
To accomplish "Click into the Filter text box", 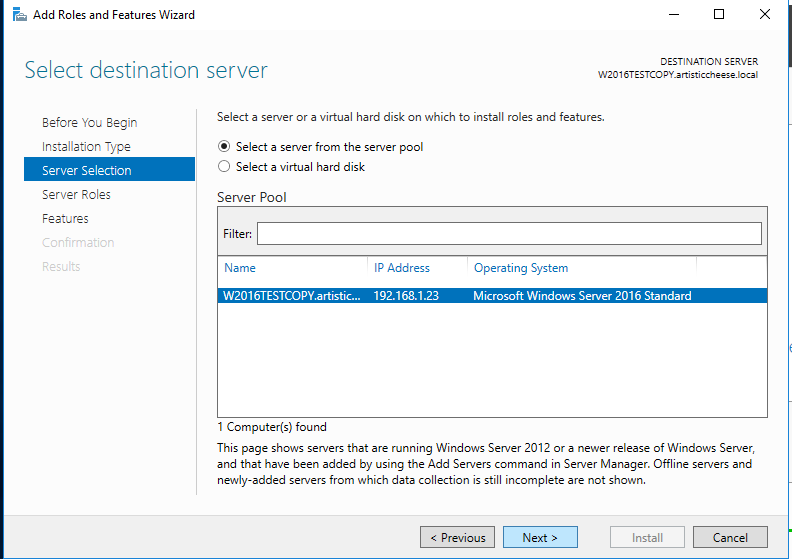I will (508, 233).
